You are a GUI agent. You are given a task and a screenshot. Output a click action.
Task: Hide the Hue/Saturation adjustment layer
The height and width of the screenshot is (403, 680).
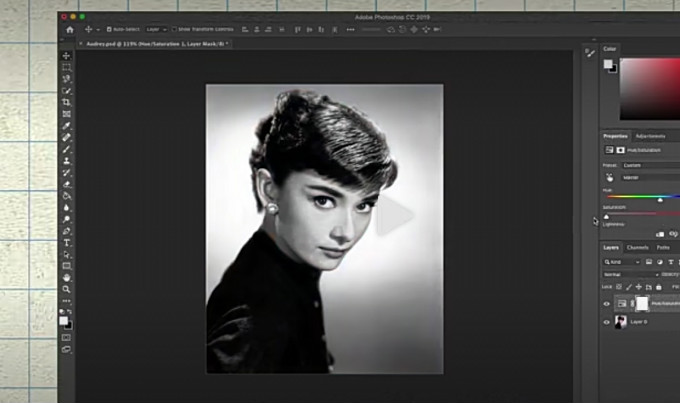(606, 303)
